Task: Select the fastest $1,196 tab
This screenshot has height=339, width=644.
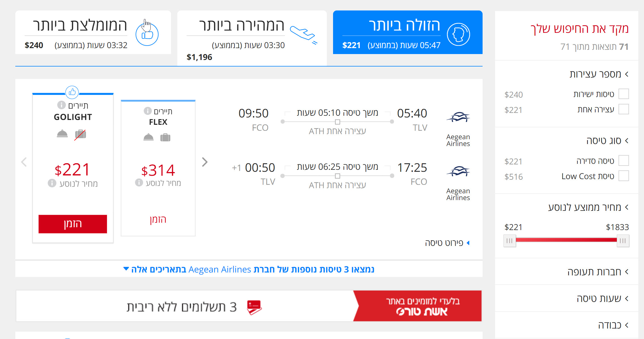Action: (x=252, y=38)
